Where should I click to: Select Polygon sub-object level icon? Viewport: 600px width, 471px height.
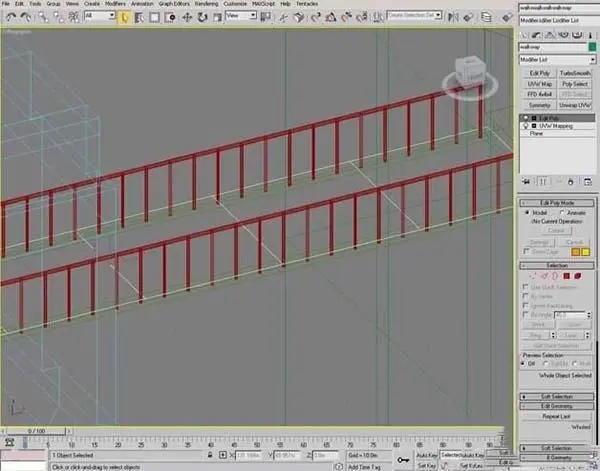tap(567, 276)
